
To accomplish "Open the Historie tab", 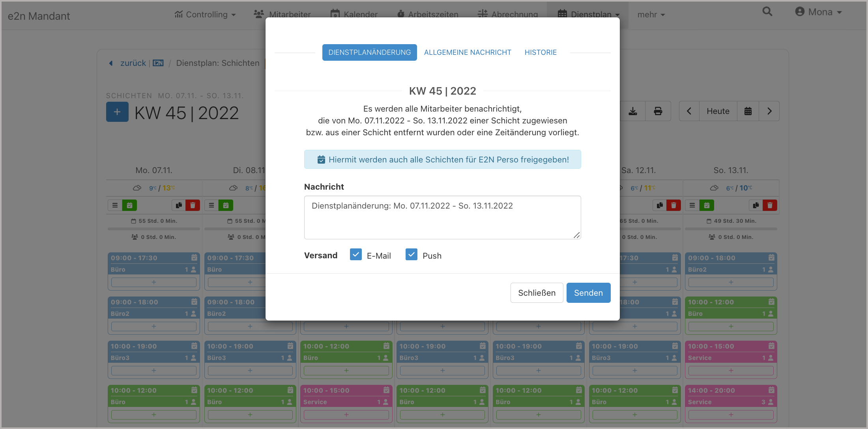I will 541,52.
